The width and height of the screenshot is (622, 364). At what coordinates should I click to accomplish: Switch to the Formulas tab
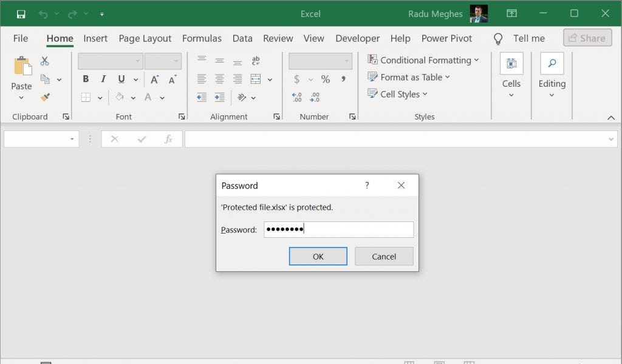pyautogui.click(x=202, y=38)
